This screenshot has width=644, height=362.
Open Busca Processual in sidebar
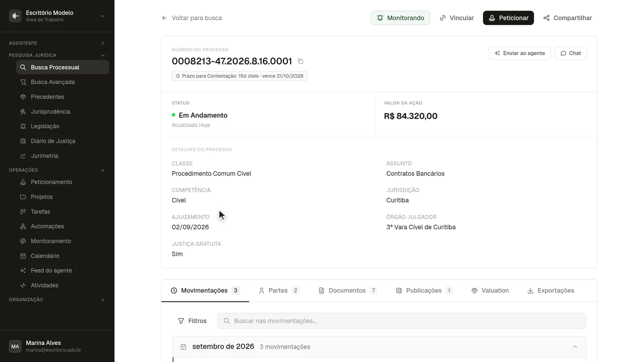tap(62, 67)
